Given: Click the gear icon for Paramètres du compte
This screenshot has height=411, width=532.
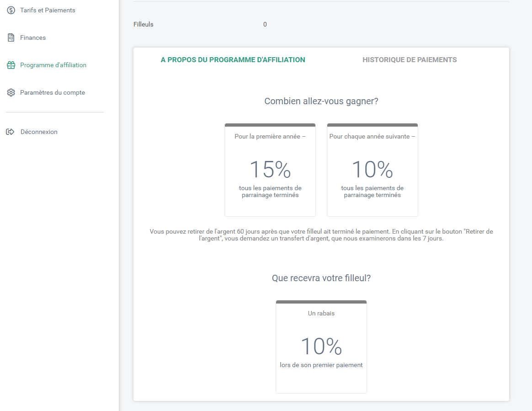Looking at the screenshot, I should tap(11, 93).
